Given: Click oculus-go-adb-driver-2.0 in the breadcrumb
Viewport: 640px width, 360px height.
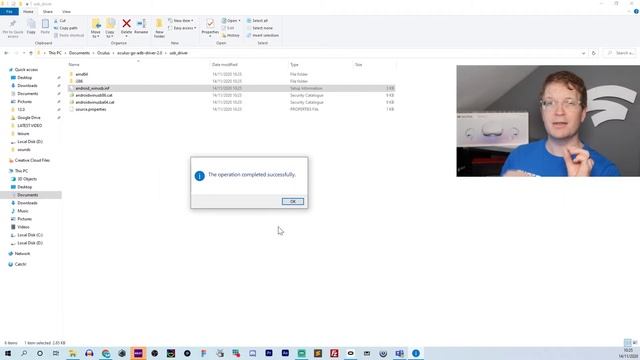Looking at the screenshot, I should tap(140, 53).
